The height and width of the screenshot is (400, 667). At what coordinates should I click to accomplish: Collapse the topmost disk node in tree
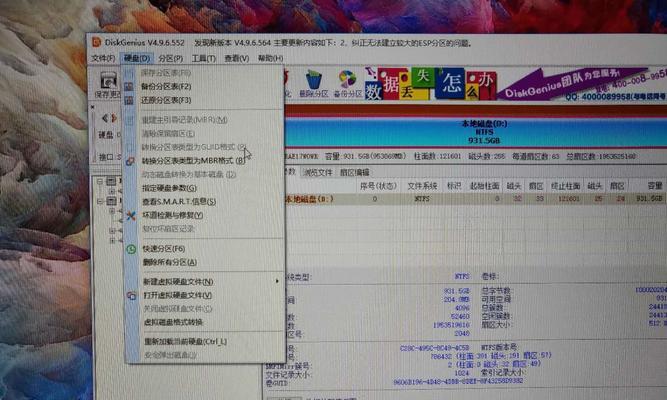click(100, 181)
